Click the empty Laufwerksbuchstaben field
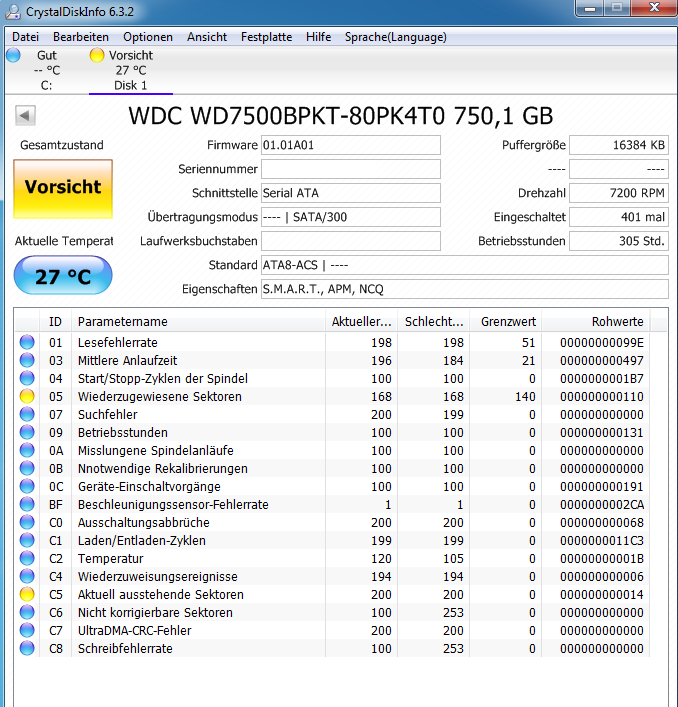The width and height of the screenshot is (678, 707). click(x=351, y=241)
